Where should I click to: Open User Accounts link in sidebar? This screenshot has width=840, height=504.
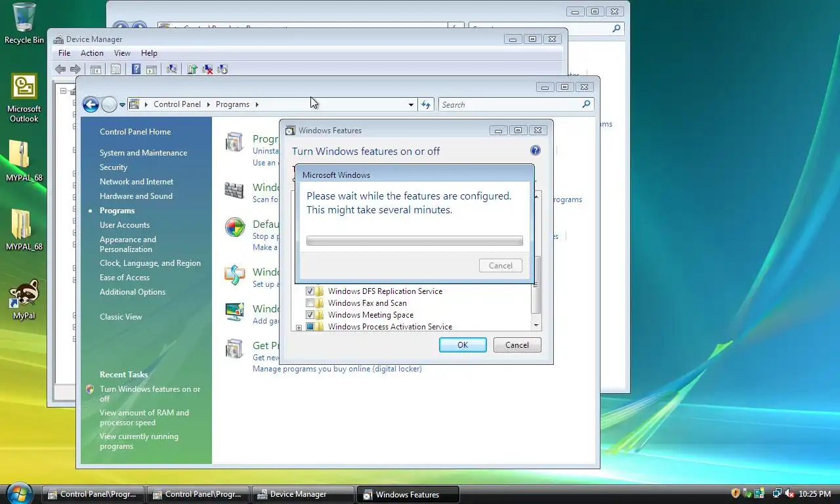pos(125,225)
